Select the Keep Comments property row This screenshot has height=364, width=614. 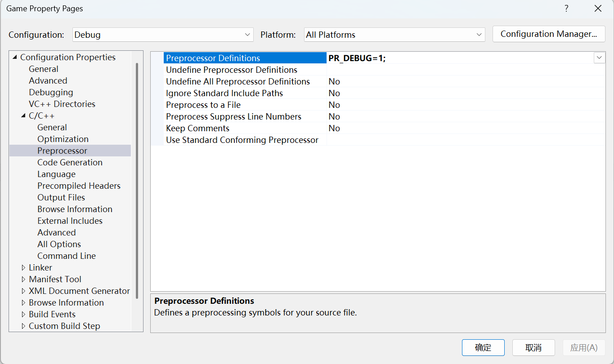pyautogui.click(x=197, y=128)
